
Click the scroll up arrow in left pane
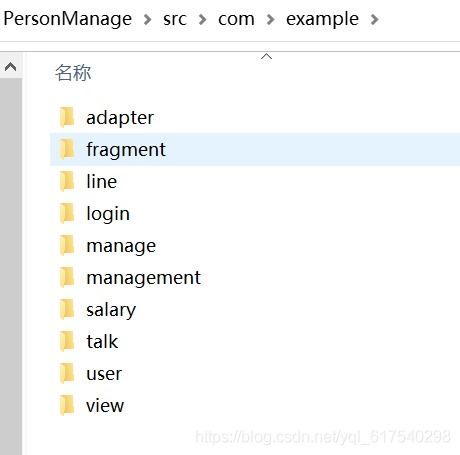pyautogui.click(x=11, y=67)
